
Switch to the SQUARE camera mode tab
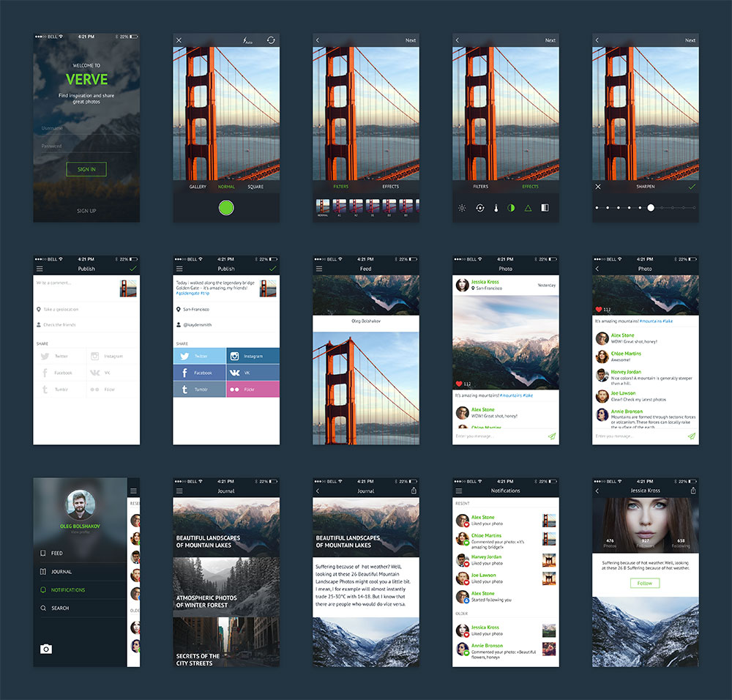[255, 187]
